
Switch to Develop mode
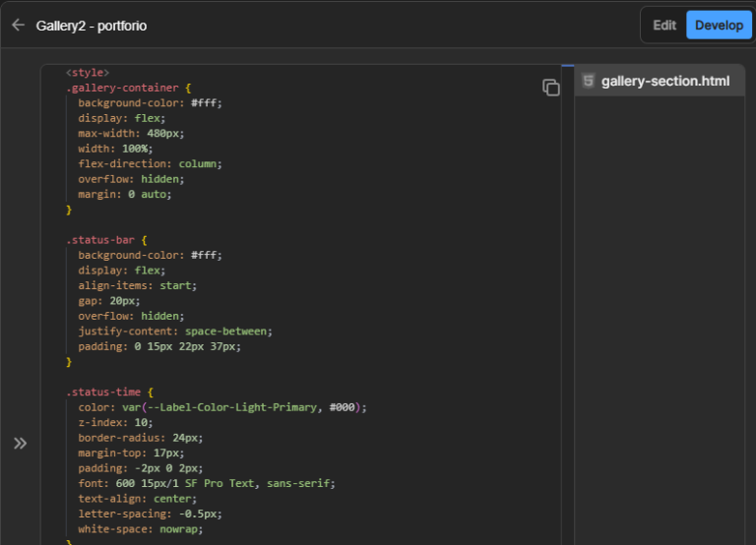pyautogui.click(x=719, y=25)
